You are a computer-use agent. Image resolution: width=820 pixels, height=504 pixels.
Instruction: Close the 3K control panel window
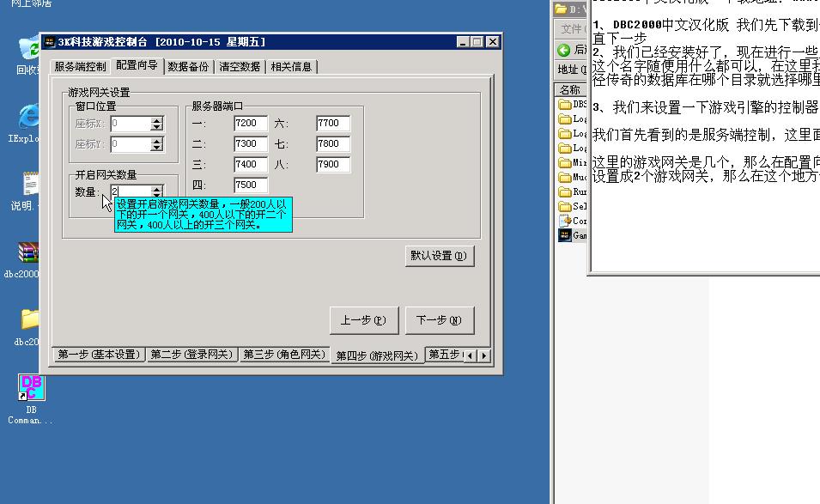pos(492,42)
